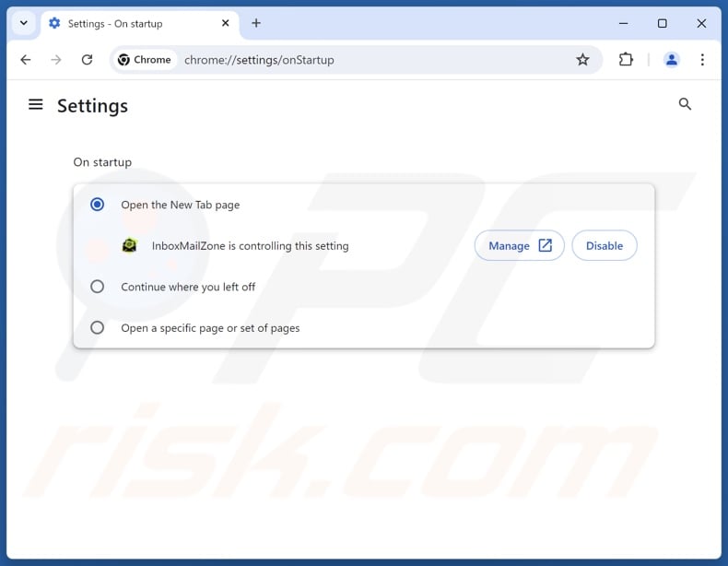Click InboxMailZone is controlling this setting text
Viewport: 728px width, 566px height.
251,245
